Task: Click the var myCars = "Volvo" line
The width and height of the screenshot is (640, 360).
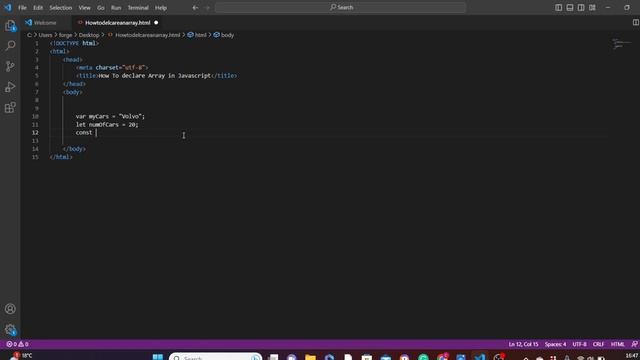Action: coord(110,116)
